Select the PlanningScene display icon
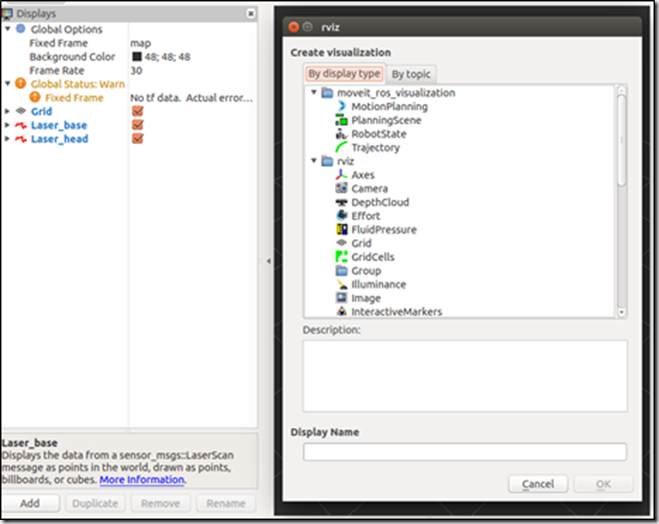This screenshot has height=524, width=659. (x=341, y=120)
